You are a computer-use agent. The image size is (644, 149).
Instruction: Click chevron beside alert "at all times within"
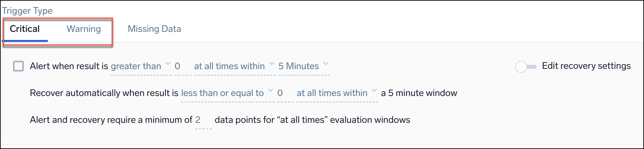click(x=272, y=64)
